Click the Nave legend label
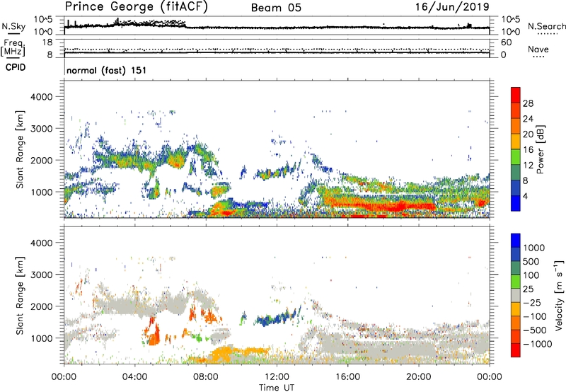Screen dimensions: 566x392 click(538, 49)
